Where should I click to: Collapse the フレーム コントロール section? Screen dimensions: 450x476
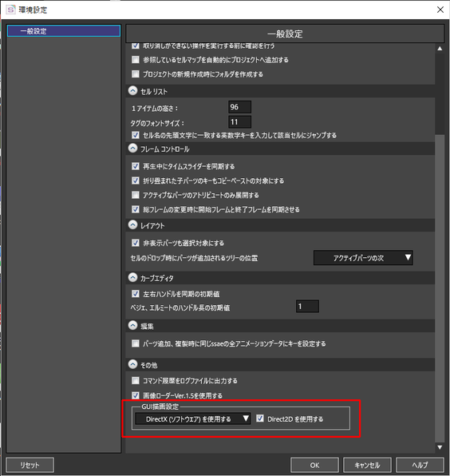tap(132, 148)
